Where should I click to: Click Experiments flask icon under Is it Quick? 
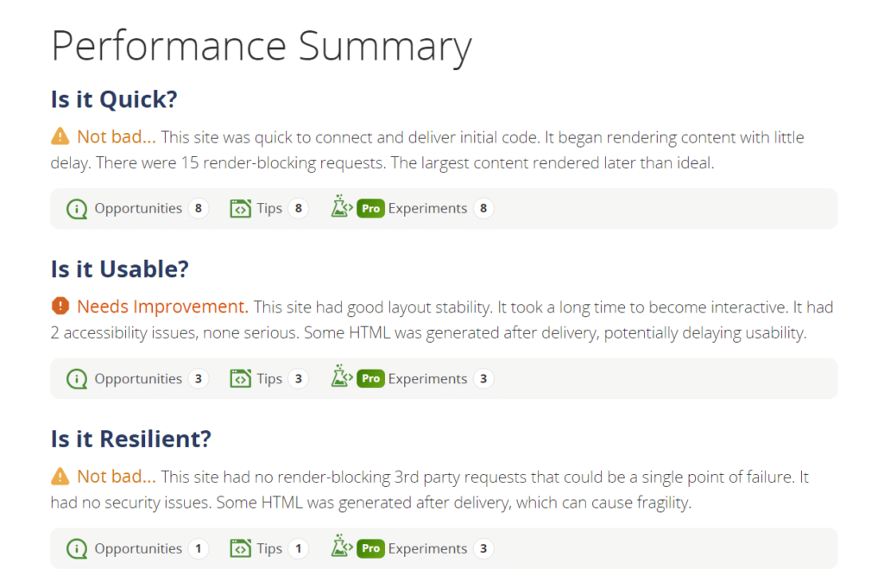340,208
